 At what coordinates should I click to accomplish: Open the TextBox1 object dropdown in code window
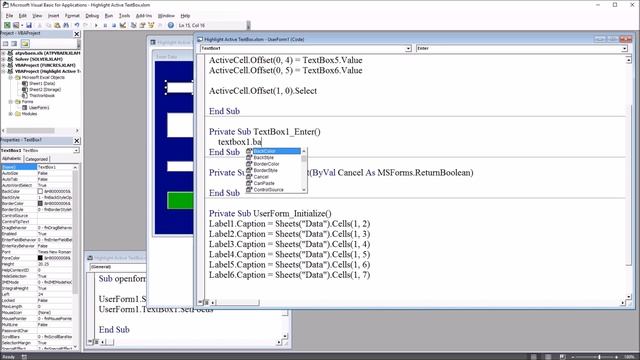(408, 49)
